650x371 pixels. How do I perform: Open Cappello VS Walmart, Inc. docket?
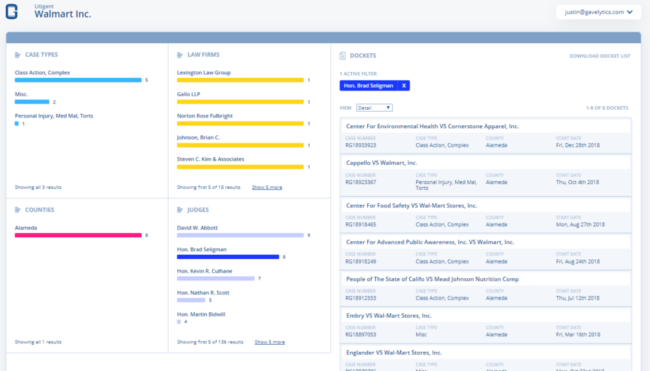(x=381, y=163)
